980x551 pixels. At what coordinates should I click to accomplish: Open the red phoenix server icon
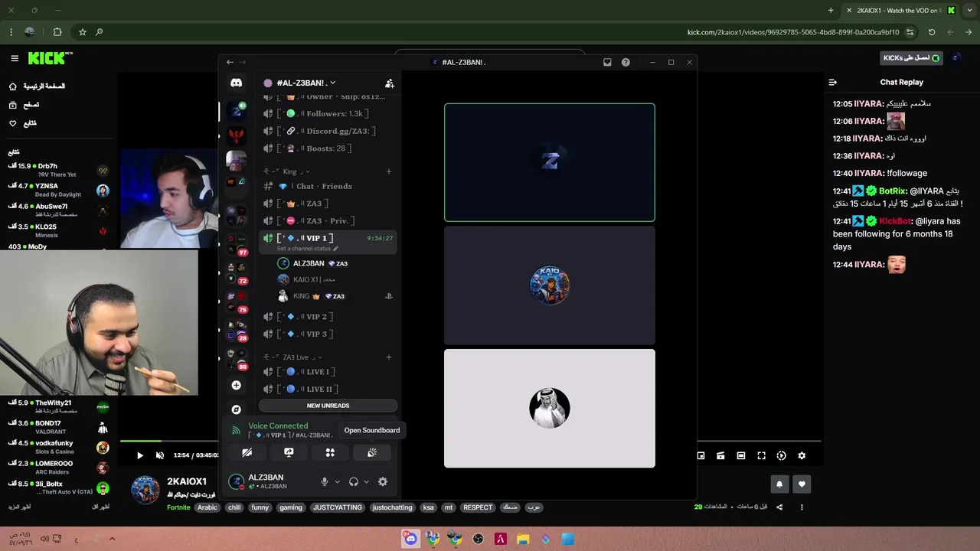[237, 135]
